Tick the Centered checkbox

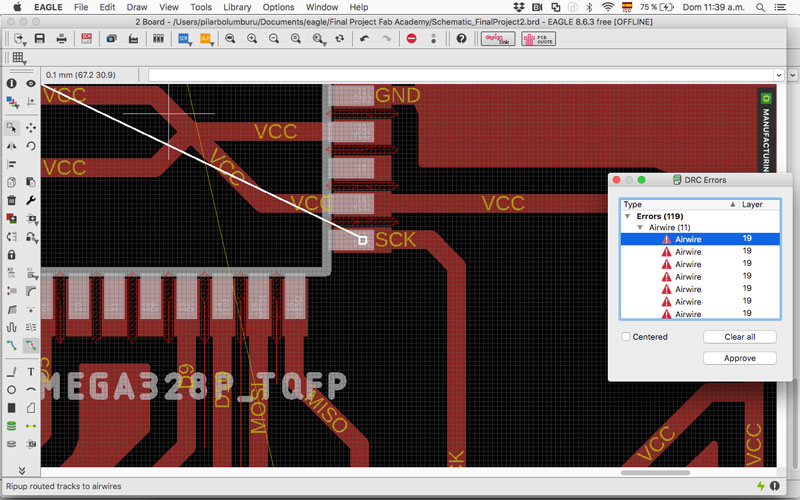pos(626,337)
